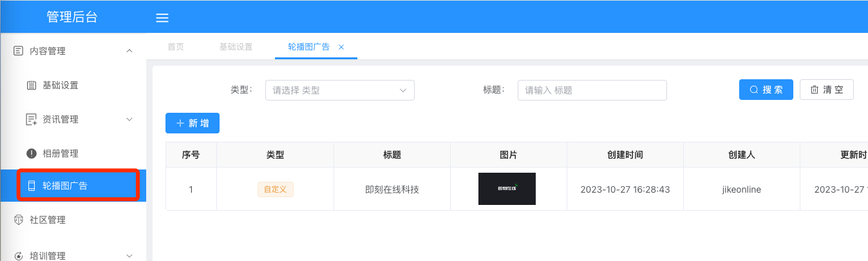
Task: Expand the 资讯管理 submenu arrow
Action: 129,119
